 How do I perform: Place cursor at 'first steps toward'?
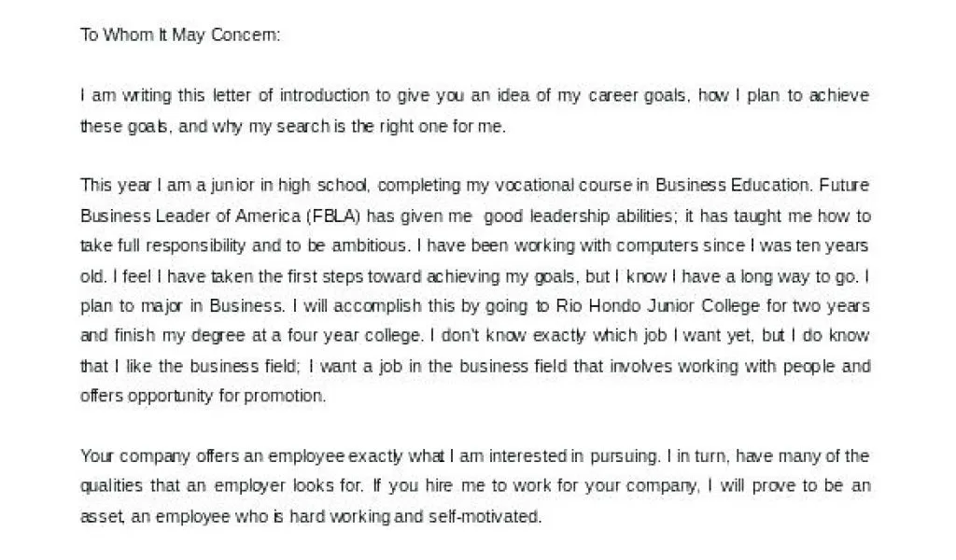tap(354, 276)
